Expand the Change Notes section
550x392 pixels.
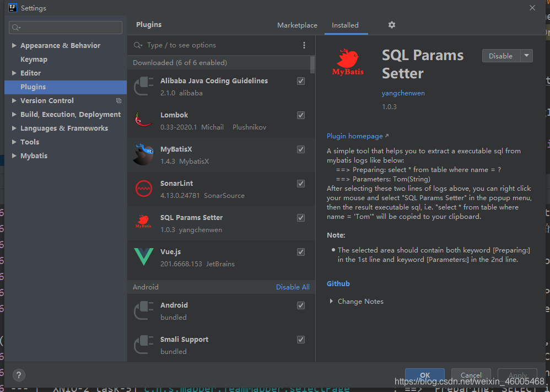coord(331,301)
